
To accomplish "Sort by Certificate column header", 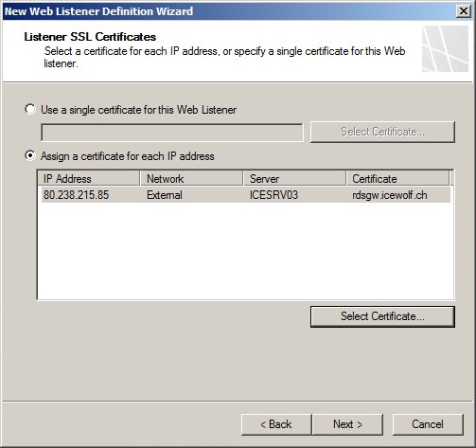I will coord(397,178).
